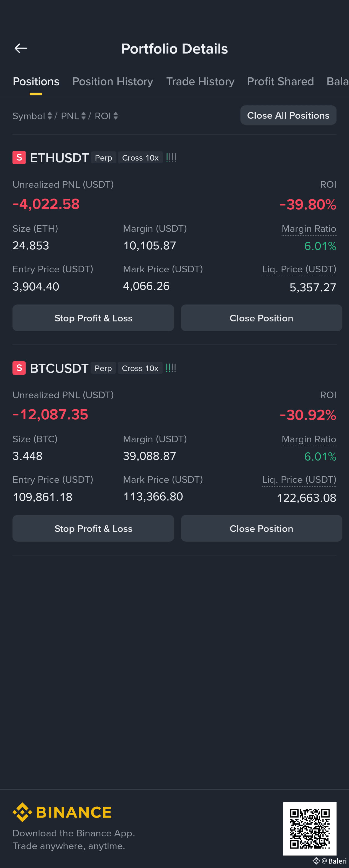Image resolution: width=349 pixels, height=868 pixels.
Task: Sort positions by ROI
Action: pos(106,116)
